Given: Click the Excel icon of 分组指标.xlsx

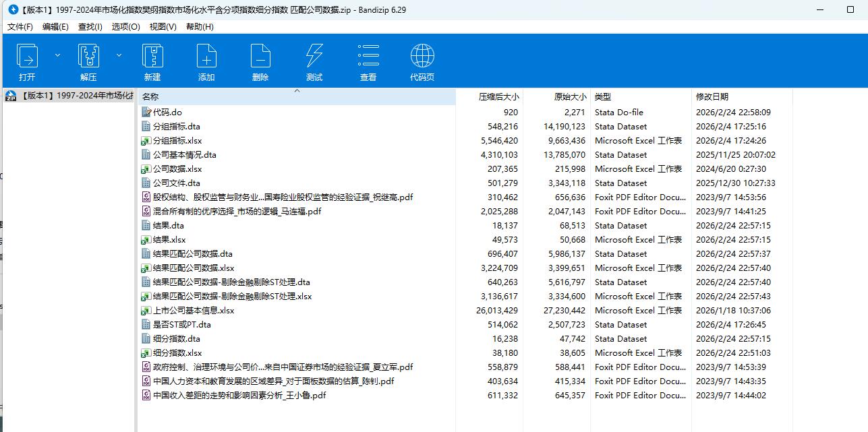Looking at the screenshot, I should click(x=146, y=141).
